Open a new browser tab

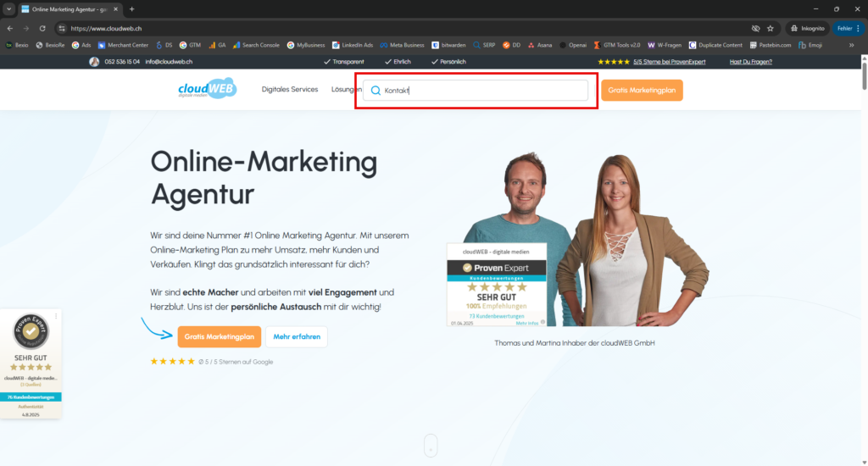click(x=131, y=8)
